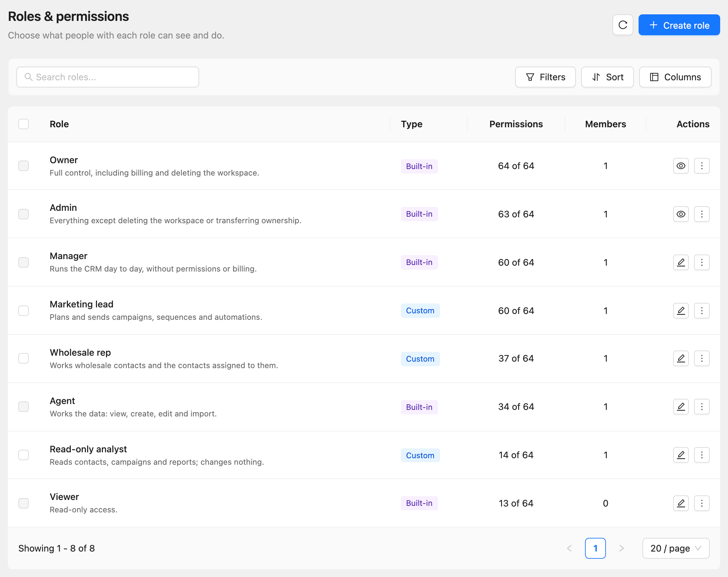
Task: Click the Manager role name
Action: [68, 256]
